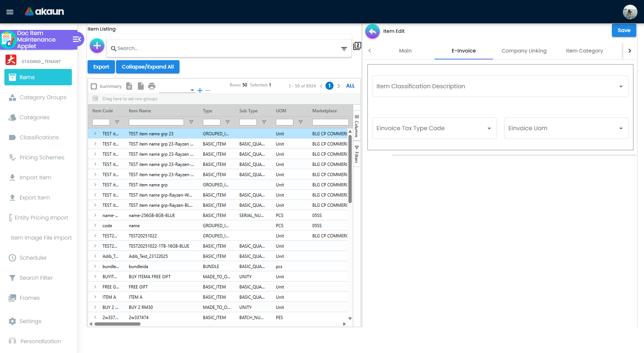Expand the Einvoice Tax Type Code dropdown
644x353 pixels.
[x=434, y=128]
